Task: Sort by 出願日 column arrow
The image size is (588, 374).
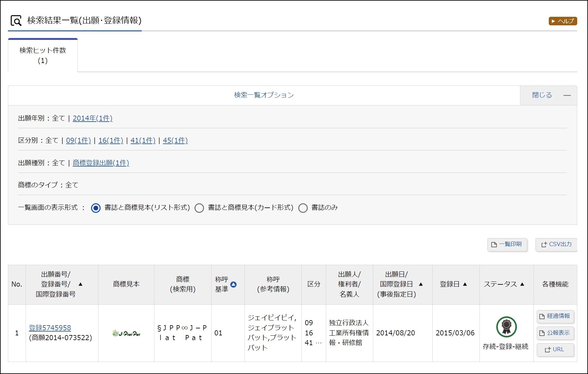Action: pyautogui.click(x=421, y=284)
